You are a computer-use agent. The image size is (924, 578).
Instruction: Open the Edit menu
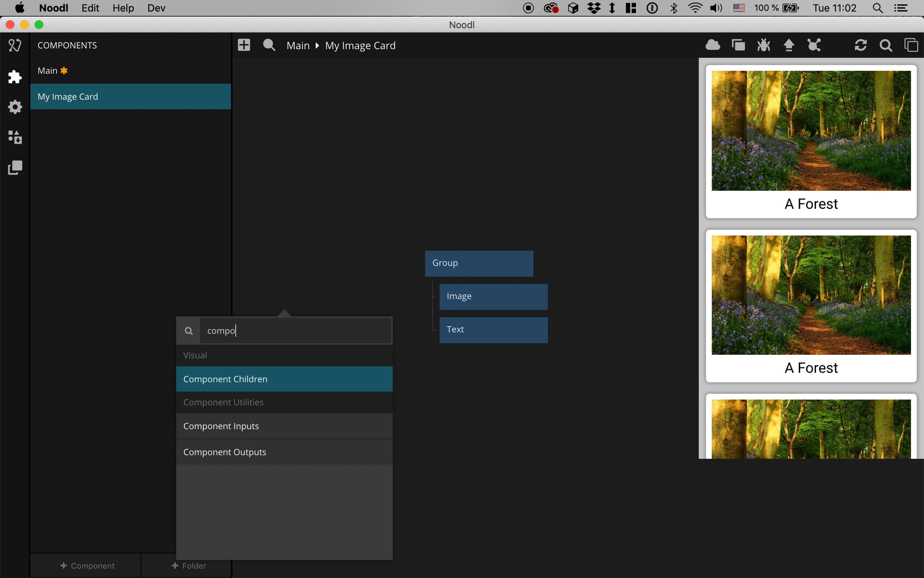point(90,8)
